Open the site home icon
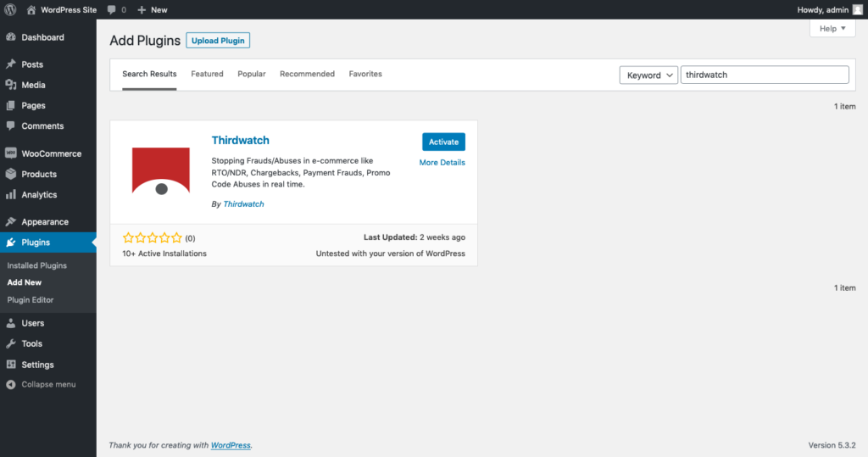 tap(31, 9)
